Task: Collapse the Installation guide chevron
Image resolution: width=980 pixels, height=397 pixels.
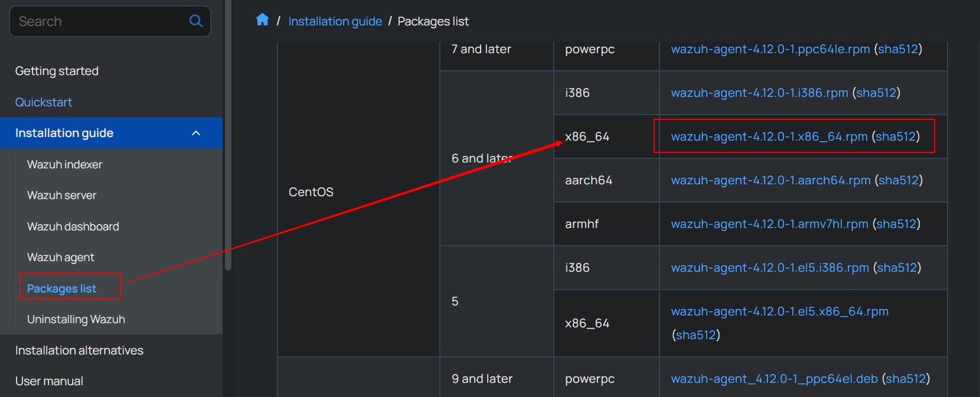Action: 196,133
